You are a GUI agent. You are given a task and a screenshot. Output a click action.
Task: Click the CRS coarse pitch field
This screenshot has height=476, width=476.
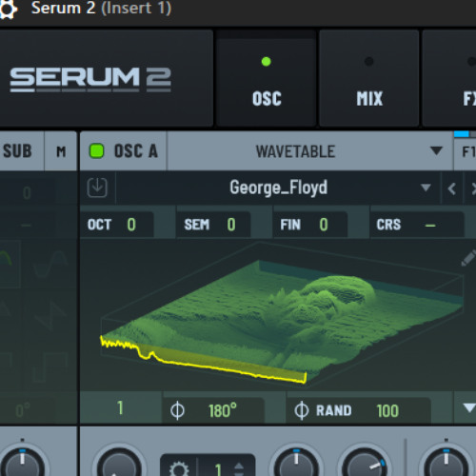417,225
